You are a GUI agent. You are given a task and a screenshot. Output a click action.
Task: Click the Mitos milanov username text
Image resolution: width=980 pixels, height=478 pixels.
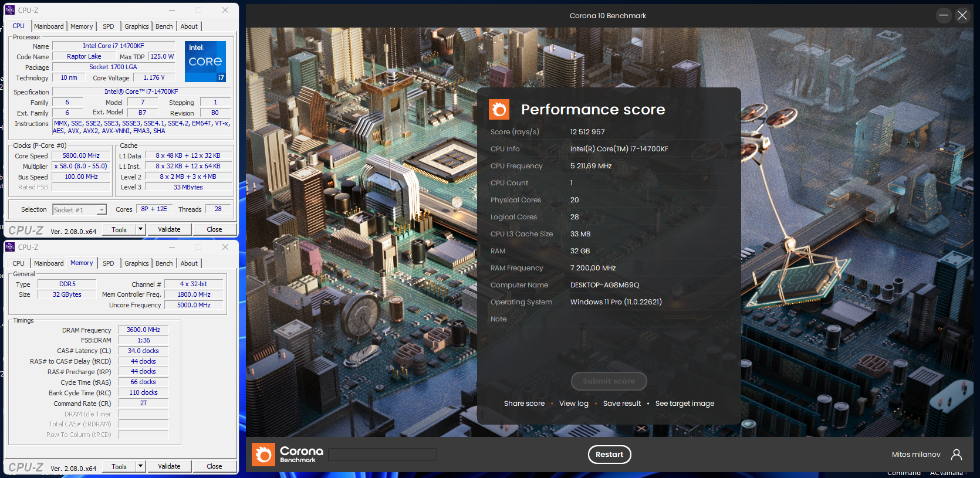(916, 455)
